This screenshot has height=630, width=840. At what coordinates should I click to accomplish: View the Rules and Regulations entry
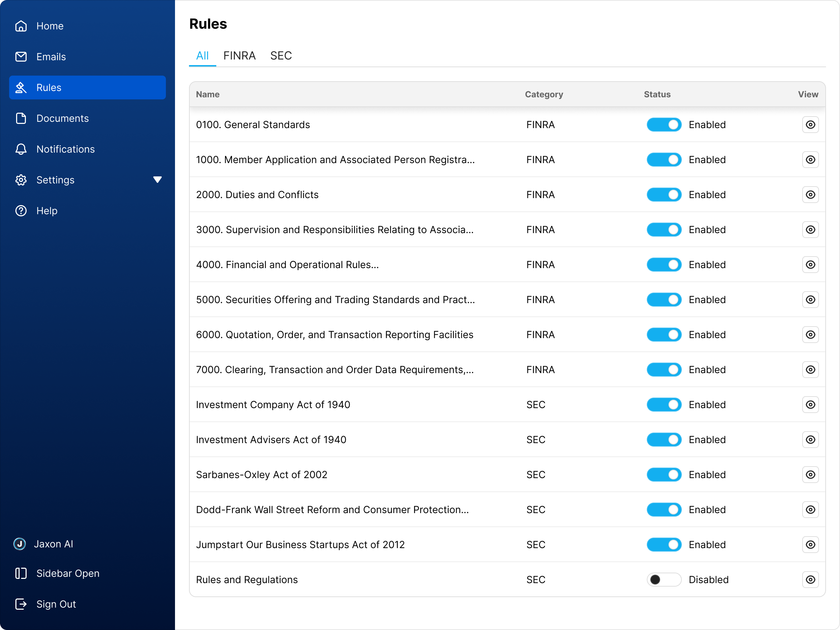[x=810, y=580]
